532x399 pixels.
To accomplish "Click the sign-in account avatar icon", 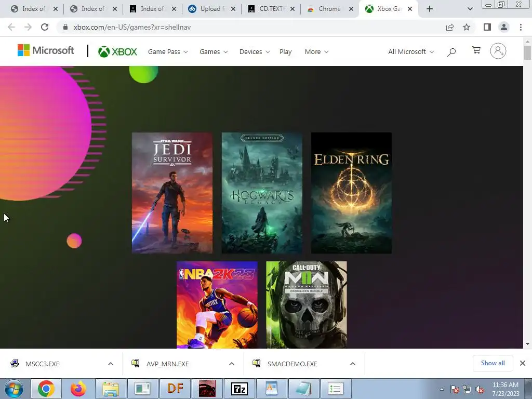I will click(x=498, y=51).
